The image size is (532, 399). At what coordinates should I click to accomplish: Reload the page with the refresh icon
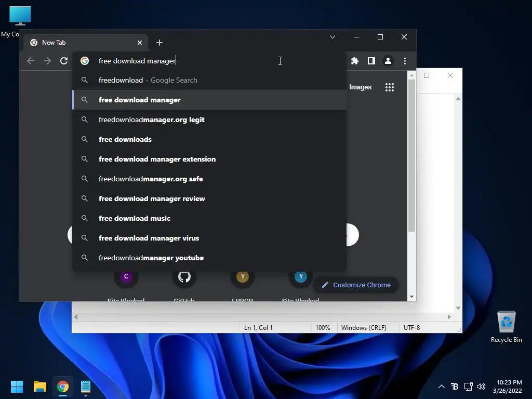64,61
